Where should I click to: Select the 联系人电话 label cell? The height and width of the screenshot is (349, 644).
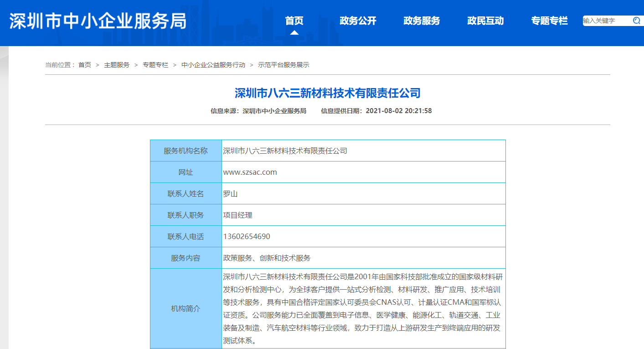pos(186,236)
